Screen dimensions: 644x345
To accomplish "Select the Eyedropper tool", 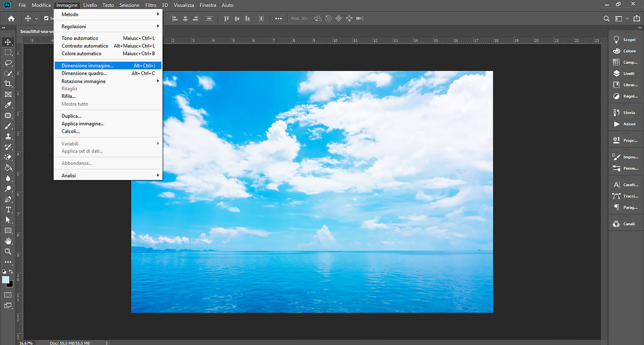I will pos(8,105).
